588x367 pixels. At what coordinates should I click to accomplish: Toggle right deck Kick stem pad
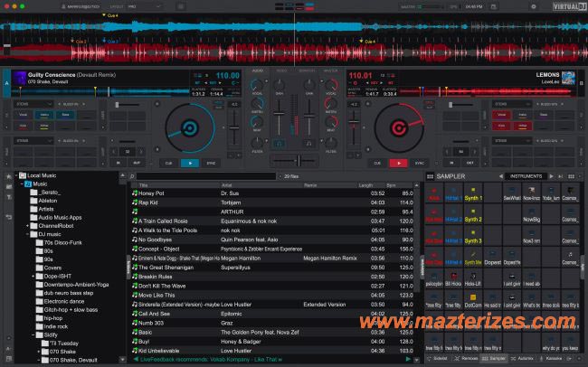[501, 126]
